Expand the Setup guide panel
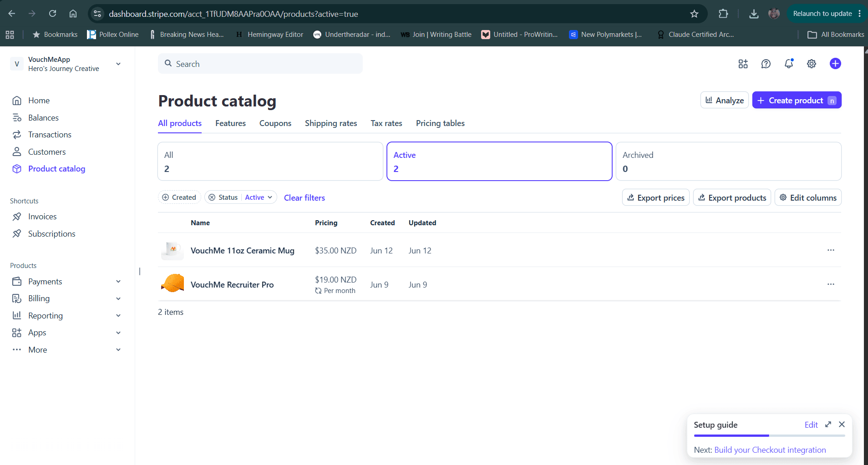 (x=828, y=425)
